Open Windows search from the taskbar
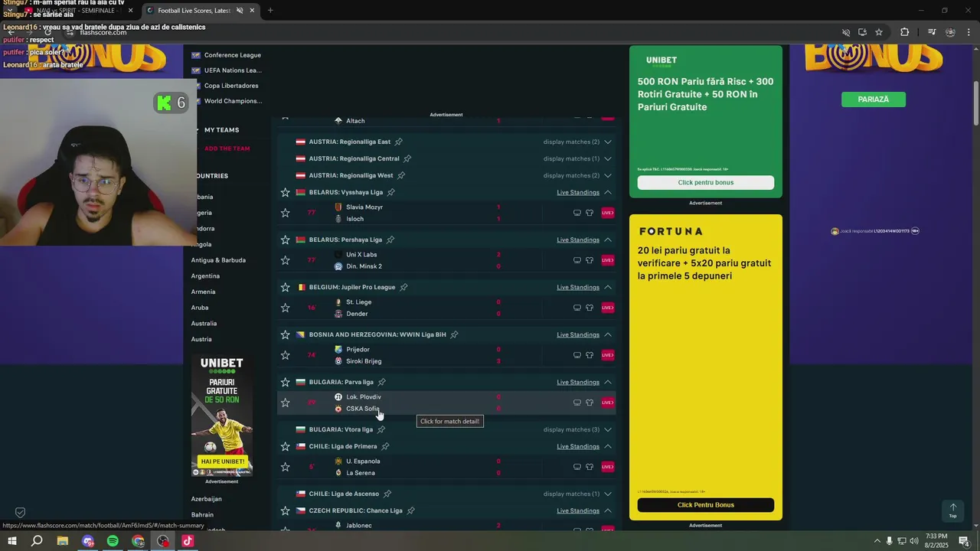Screen dimensions: 980x551 pyautogui.click(x=37, y=541)
